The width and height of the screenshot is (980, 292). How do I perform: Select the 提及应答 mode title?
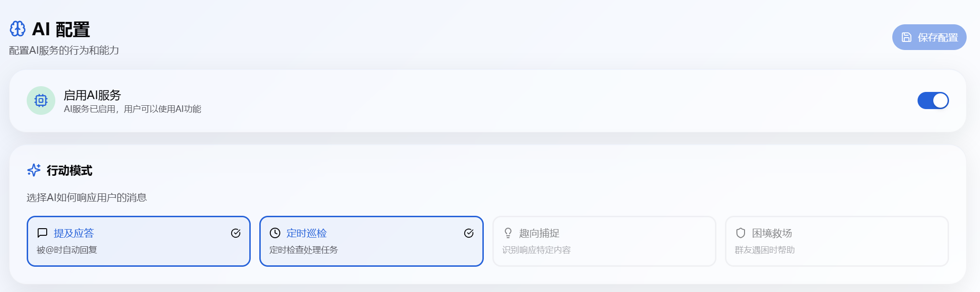(x=74, y=233)
